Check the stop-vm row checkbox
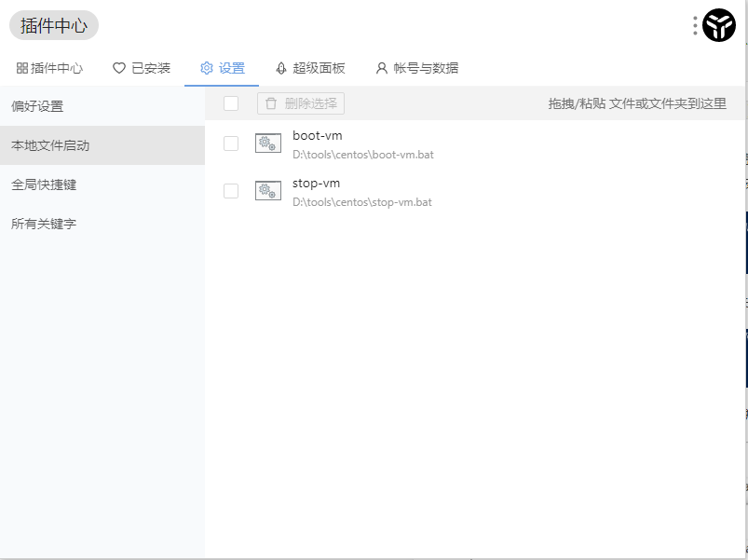The width and height of the screenshot is (748, 560). 231,191
